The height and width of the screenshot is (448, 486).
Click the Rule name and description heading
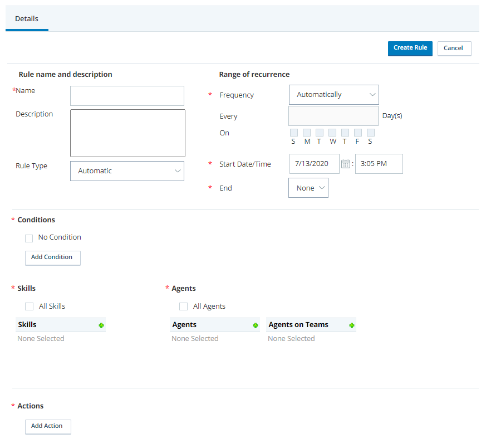65,75
